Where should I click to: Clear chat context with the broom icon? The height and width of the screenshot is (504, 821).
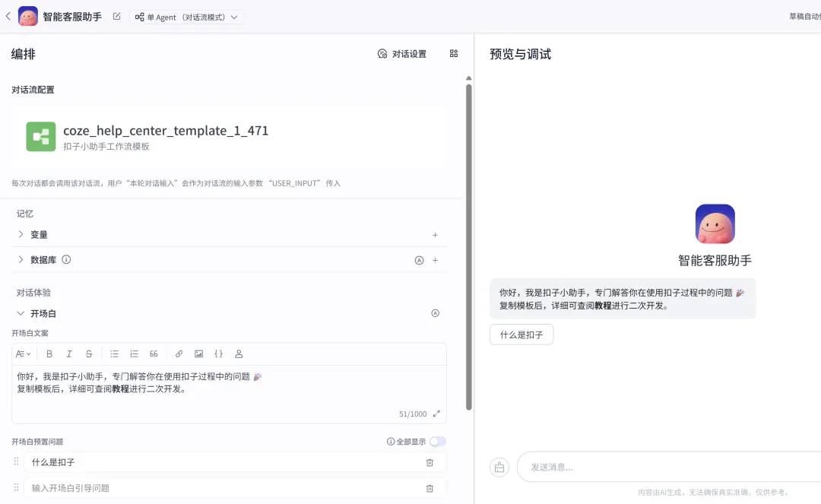point(499,468)
